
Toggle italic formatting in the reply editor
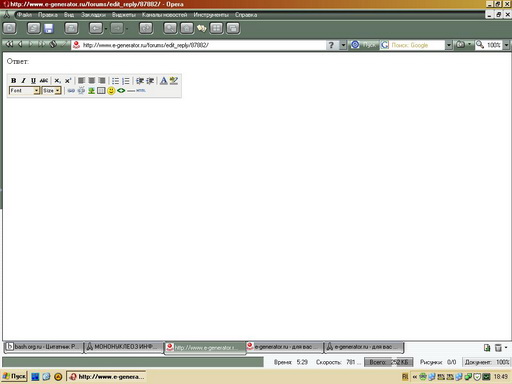tap(23, 81)
